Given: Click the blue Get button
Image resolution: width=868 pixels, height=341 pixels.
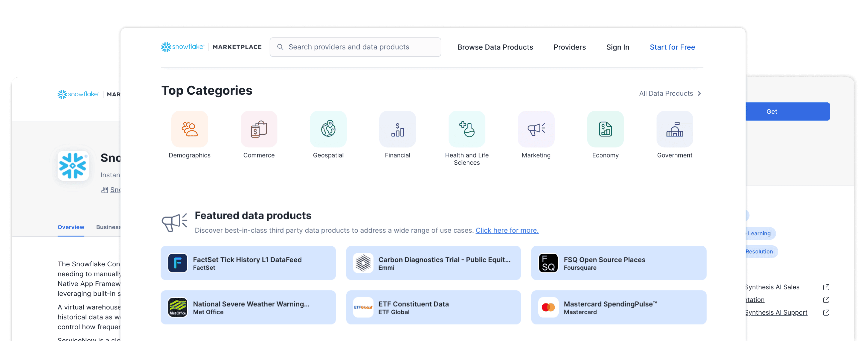Looking at the screenshot, I should (788, 111).
